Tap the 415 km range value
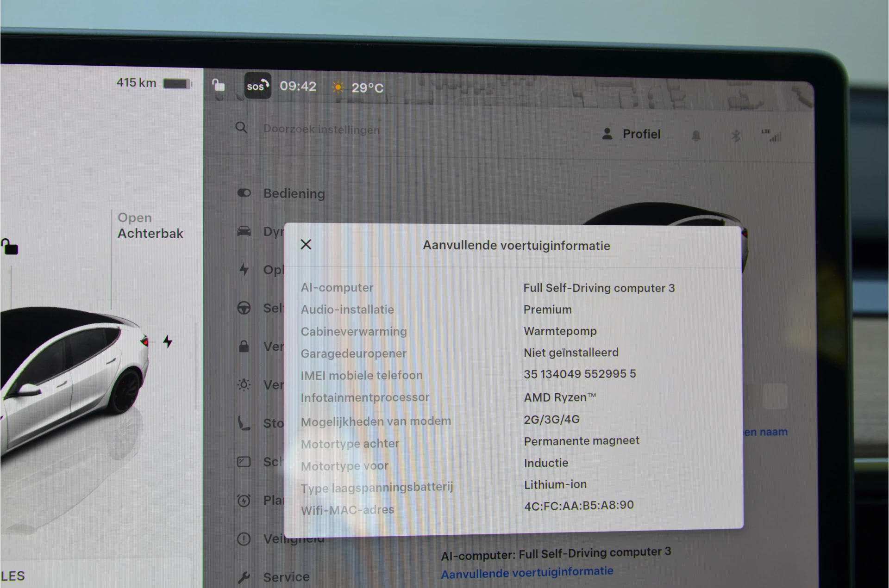This screenshot has height=588, width=889. click(x=136, y=83)
